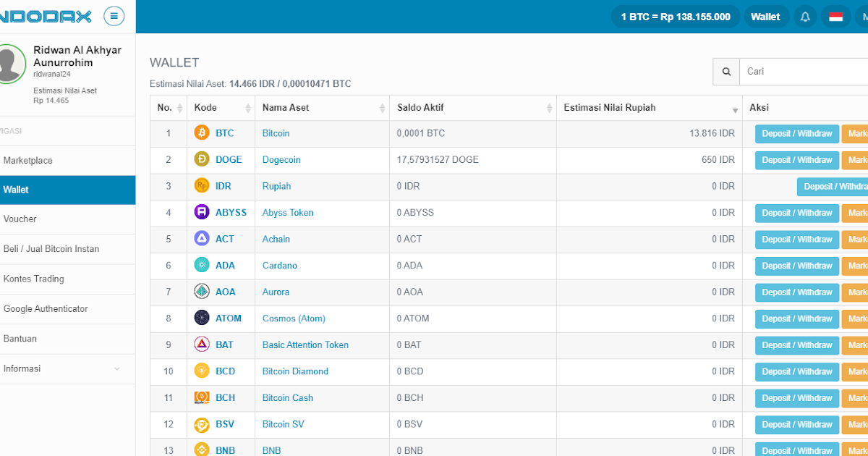Click the user profile avatar
Image resolution: width=868 pixels, height=456 pixels.
click(9, 64)
